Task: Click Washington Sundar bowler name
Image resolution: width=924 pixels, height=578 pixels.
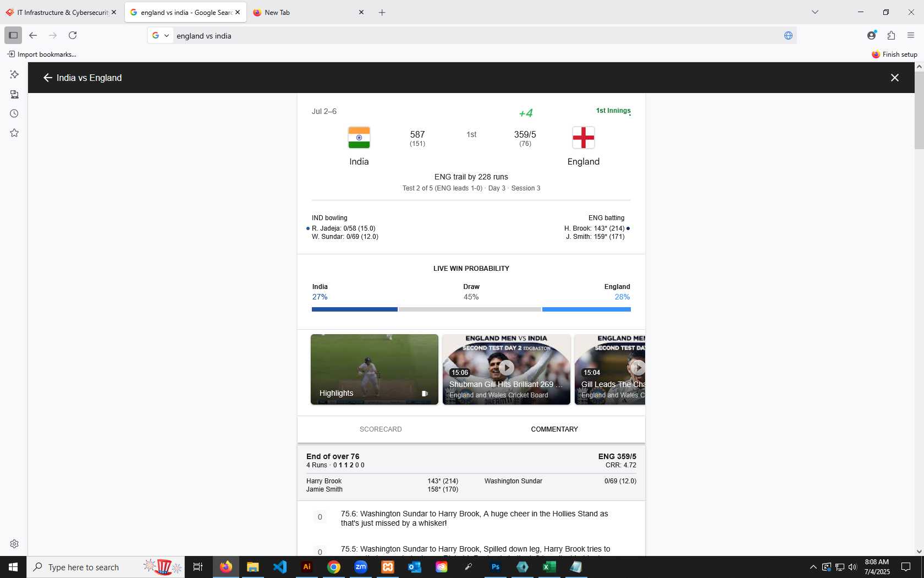Action: 513,481
